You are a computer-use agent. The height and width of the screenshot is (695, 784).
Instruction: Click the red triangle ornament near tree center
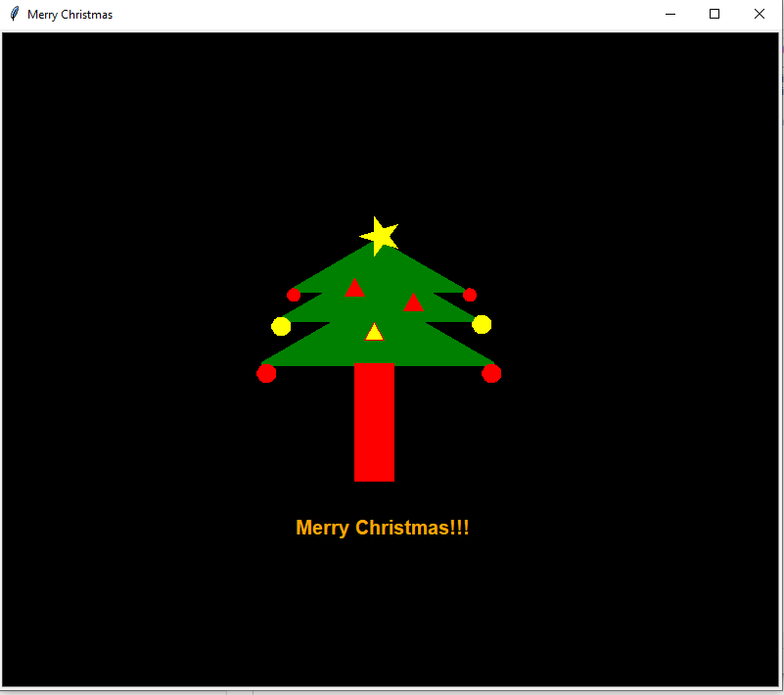click(353, 289)
